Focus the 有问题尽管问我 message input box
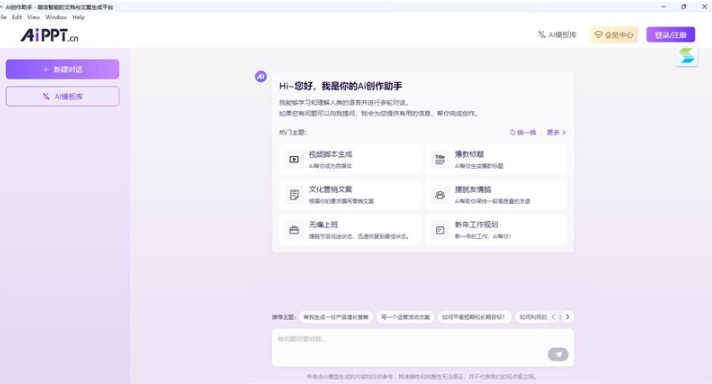The height and width of the screenshot is (384, 712). pyautogui.click(x=423, y=348)
